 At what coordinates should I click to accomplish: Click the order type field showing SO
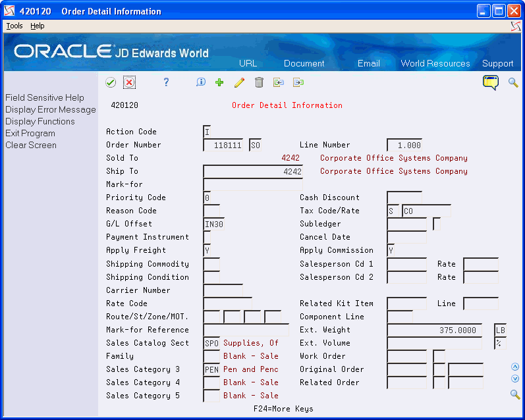click(255, 145)
